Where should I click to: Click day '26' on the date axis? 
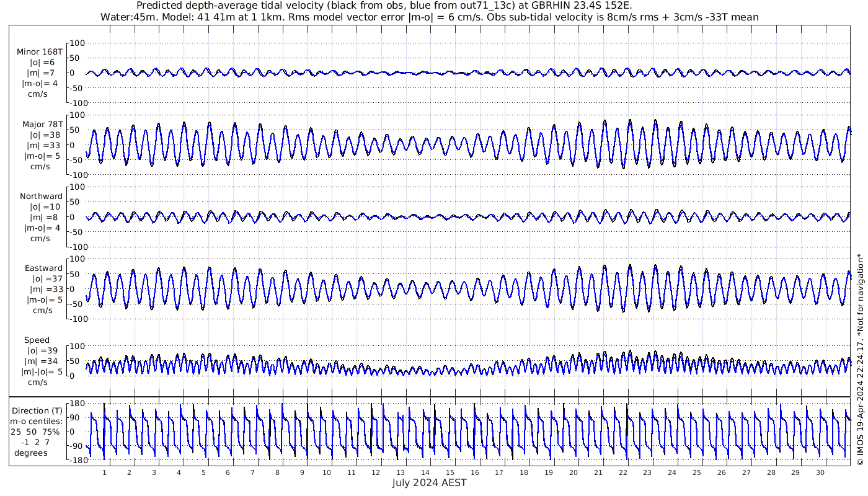722,472
